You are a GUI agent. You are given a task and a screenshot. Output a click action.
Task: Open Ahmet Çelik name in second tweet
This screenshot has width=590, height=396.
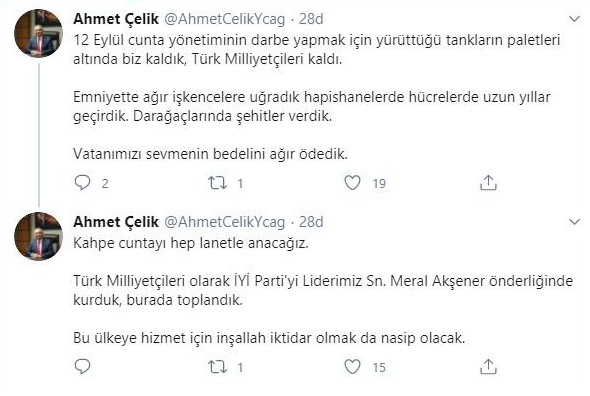tap(116, 222)
